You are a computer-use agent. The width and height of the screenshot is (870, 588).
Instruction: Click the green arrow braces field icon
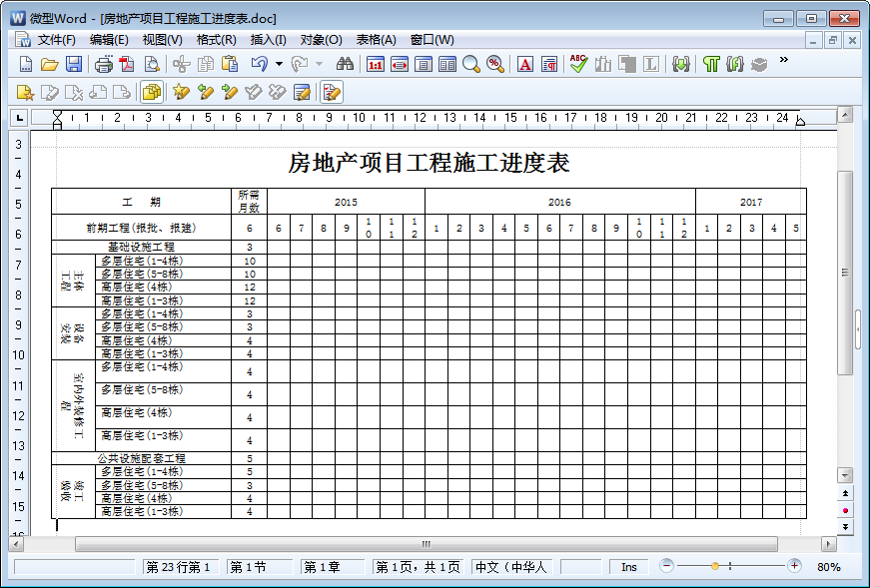(681, 64)
